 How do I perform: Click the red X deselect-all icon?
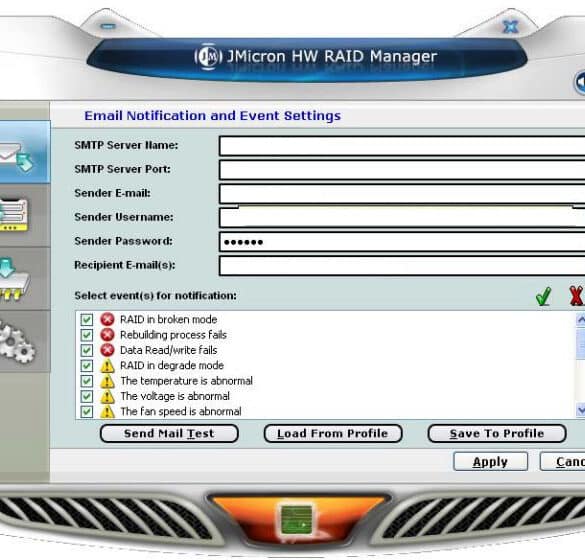point(576,296)
